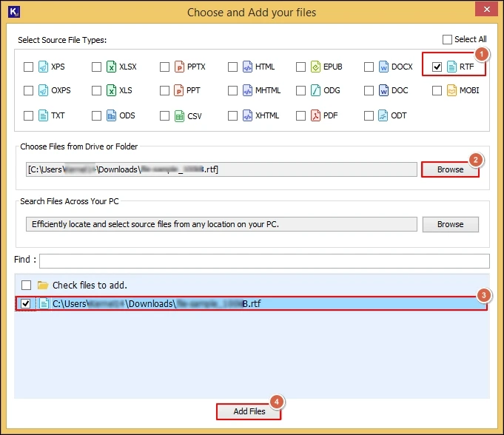This screenshot has width=504, height=435.
Task: Close the Choose and Add your files dialog
Action: tap(487, 10)
